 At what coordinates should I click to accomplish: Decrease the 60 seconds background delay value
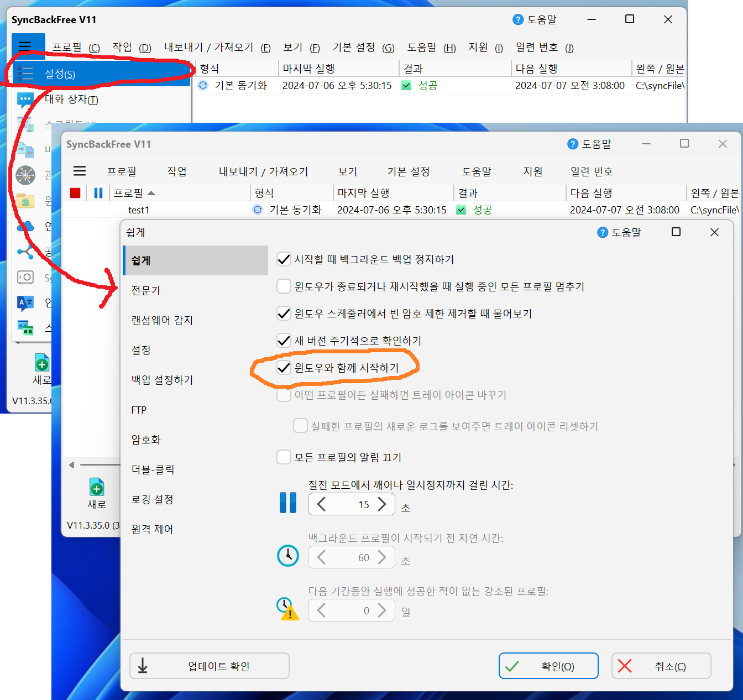321,557
